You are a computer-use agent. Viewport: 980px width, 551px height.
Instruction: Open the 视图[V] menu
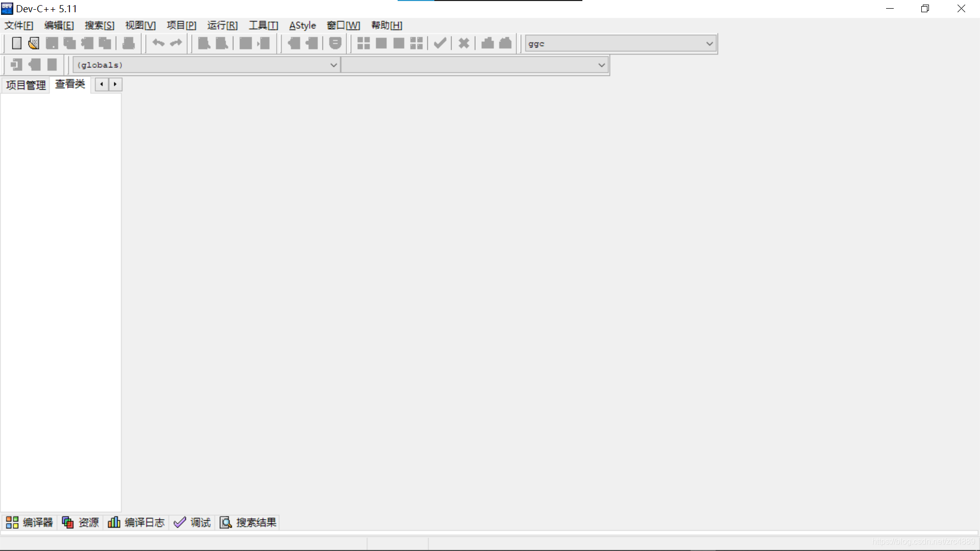pyautogui.click(x=140, y=26)
